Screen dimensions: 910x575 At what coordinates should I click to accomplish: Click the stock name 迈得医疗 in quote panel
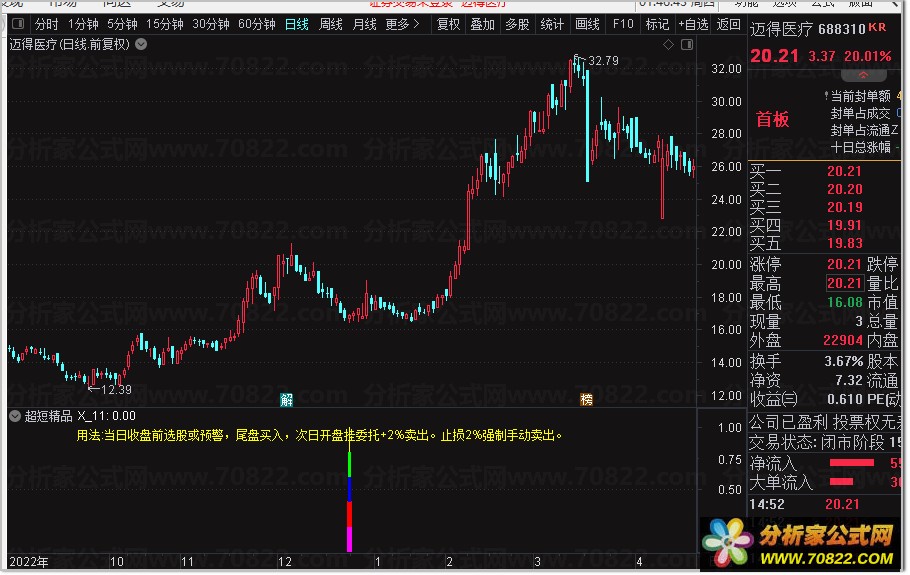pos(781,29)
